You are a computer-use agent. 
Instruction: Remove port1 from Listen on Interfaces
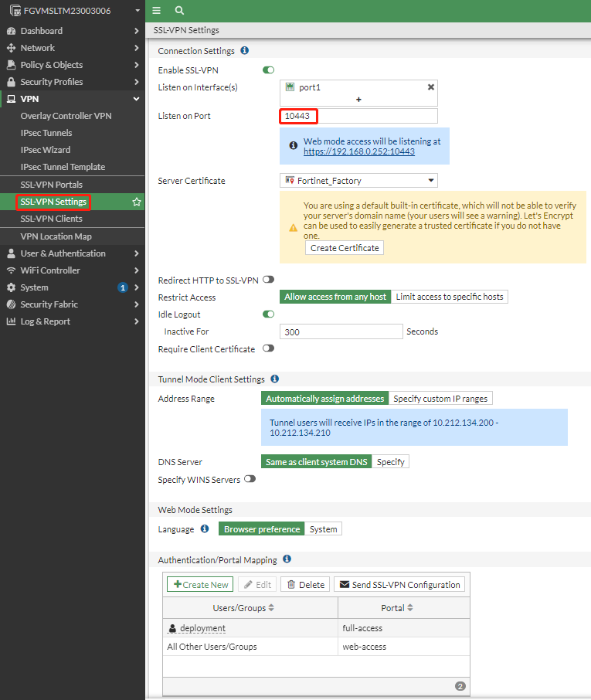pos(430,87)
